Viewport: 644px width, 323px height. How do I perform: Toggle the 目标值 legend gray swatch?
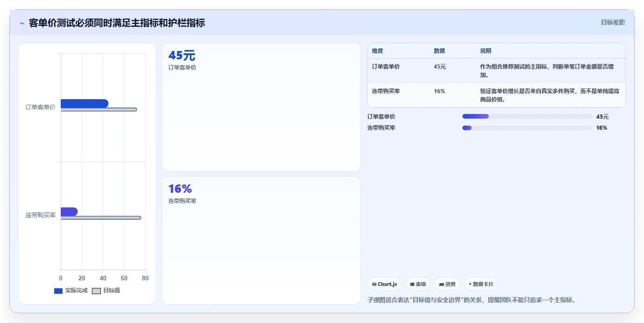pyautogui.click(x=96, y=291)
